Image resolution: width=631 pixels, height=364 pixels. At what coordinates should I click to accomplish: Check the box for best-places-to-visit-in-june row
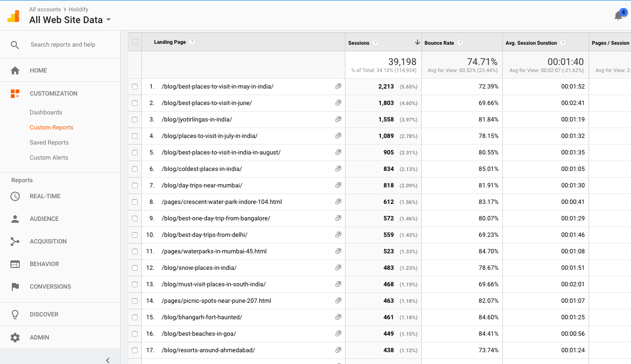pos(135,103)
